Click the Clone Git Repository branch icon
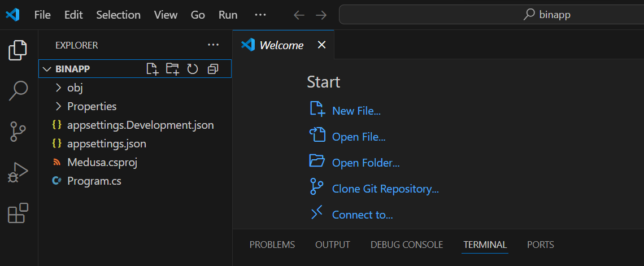Screen dimensions: 644x266 click(x=317, y=186)
